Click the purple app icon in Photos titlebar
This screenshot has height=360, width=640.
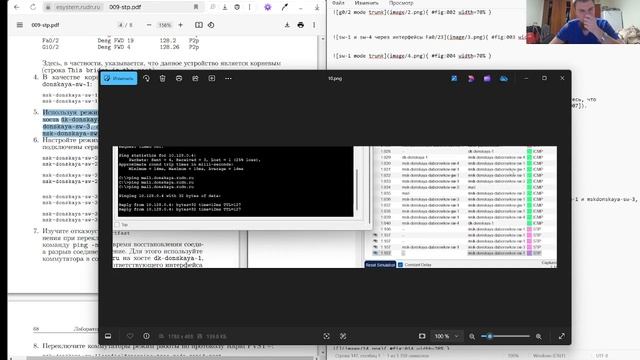click(x=487, y=78)
